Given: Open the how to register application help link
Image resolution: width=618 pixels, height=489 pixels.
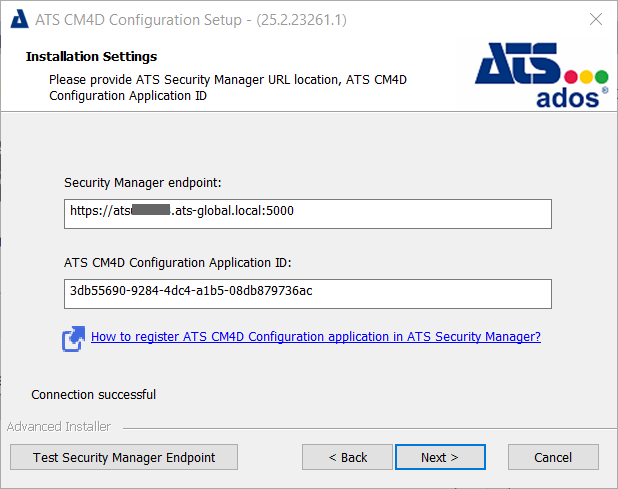Looking at the screenshot, I should click(315, 337).
